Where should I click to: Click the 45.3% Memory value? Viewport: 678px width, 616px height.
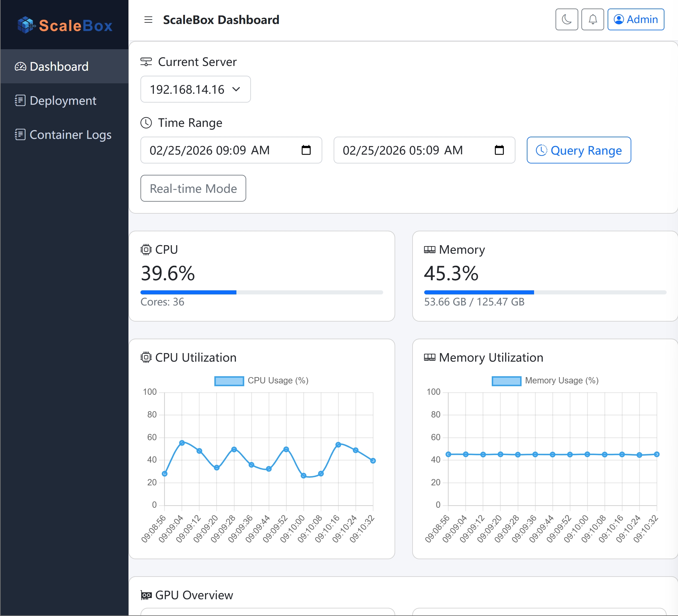tap(451, 273)
